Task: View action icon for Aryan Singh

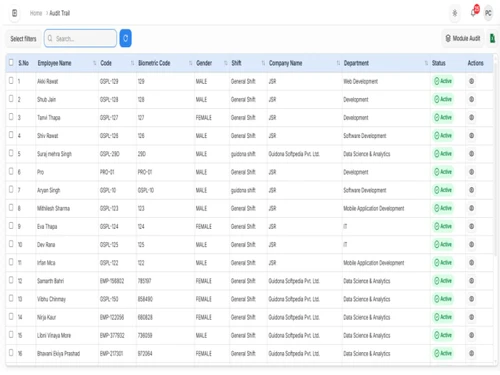Action: pyautogui.click(x=471, y=190)
